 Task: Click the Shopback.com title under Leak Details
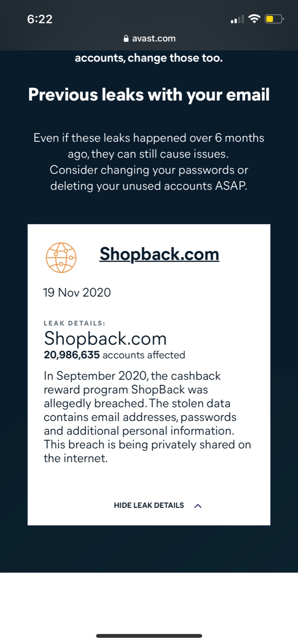click(105, 339)
